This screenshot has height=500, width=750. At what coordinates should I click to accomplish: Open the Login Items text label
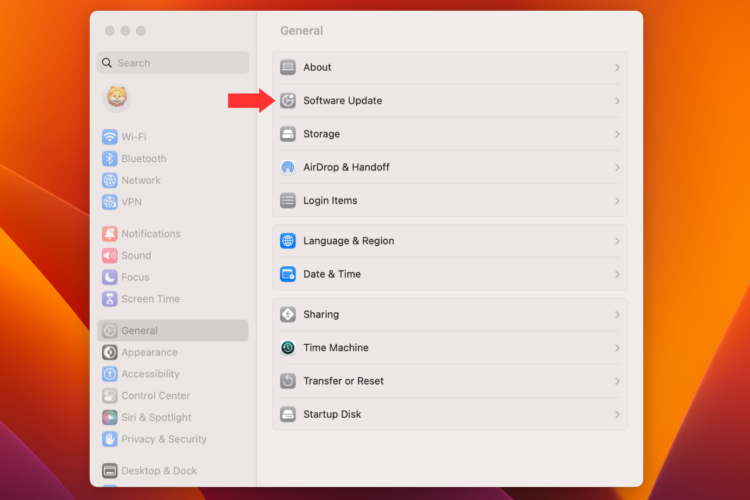click(330, 200)
